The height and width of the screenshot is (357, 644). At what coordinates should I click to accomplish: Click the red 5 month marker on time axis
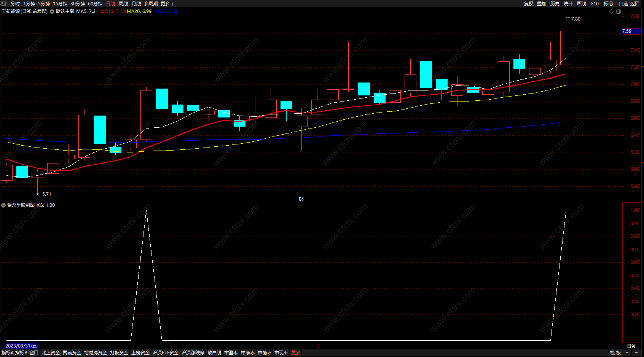318,346
